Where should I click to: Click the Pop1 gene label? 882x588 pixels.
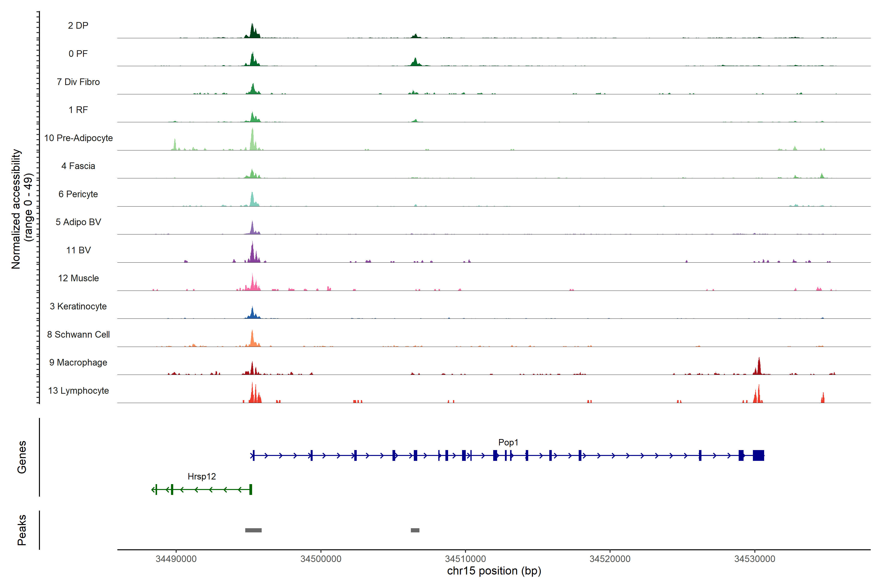(x=508, y=442)
